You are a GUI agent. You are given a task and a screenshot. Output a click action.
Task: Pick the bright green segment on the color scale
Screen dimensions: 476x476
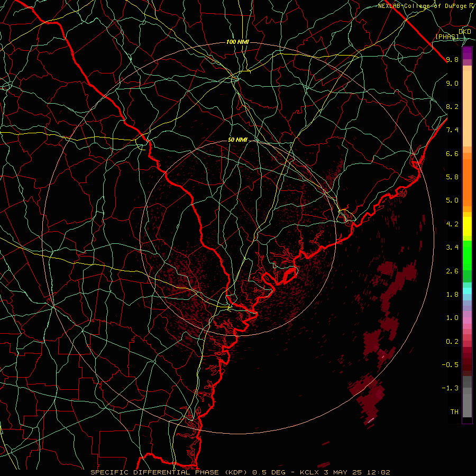[x=467, y=255]
